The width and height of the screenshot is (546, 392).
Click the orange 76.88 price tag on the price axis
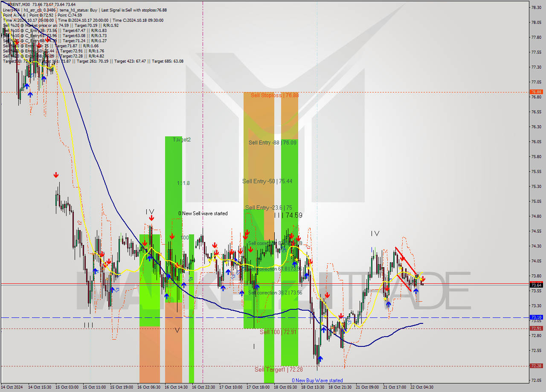coord(536,92)
